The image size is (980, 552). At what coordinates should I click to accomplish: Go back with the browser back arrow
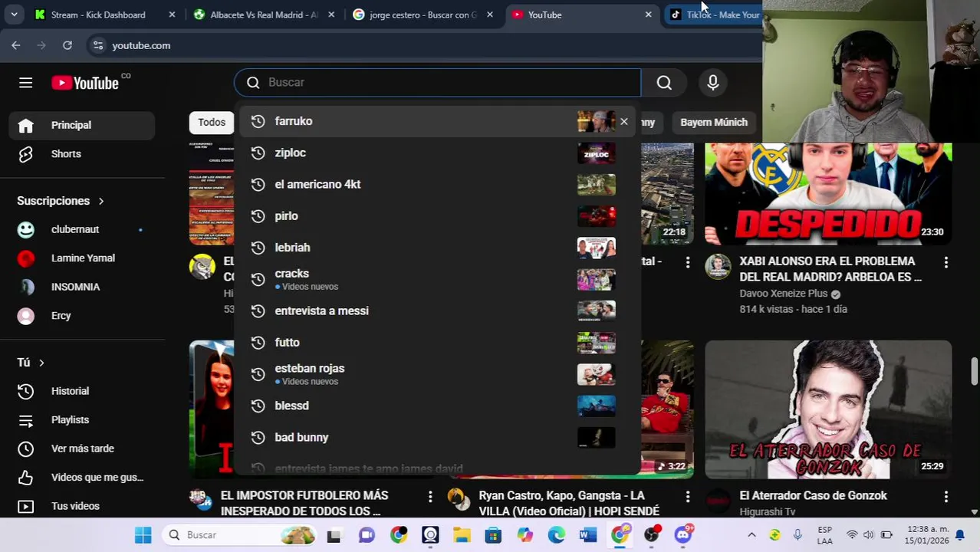[x=16, y=45]
